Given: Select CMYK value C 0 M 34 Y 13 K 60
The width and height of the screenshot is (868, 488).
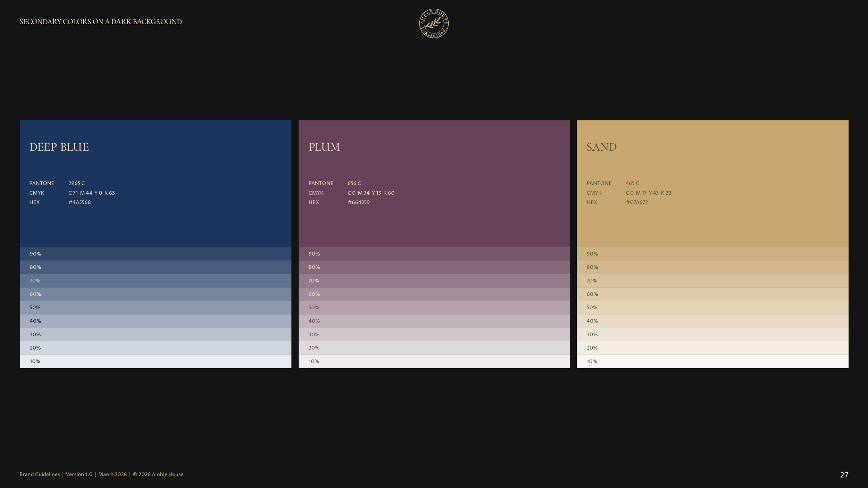Looking at the screenshot, I should [371, 193].
